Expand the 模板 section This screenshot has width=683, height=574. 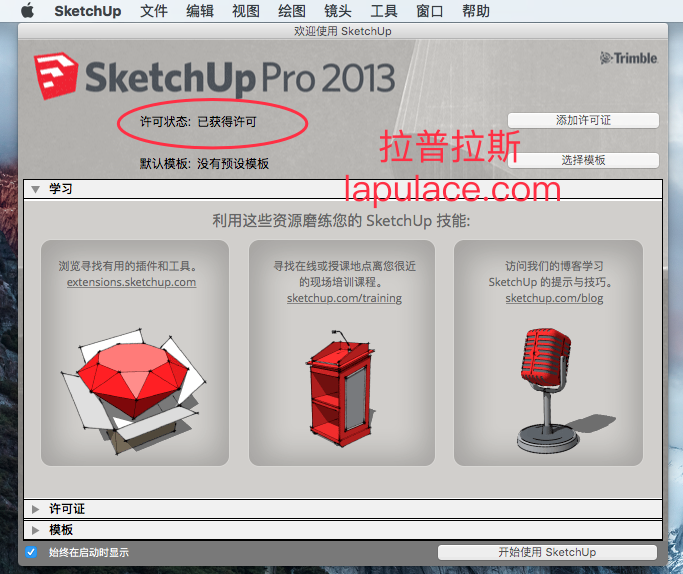click(x=36, y=530)
